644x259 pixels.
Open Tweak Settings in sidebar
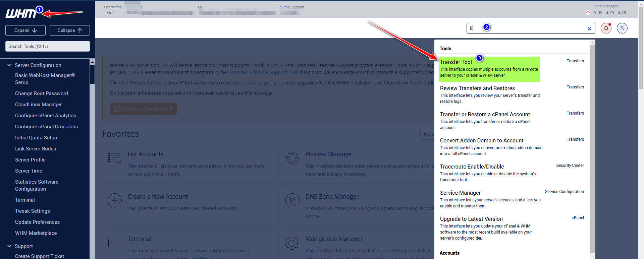33,211
